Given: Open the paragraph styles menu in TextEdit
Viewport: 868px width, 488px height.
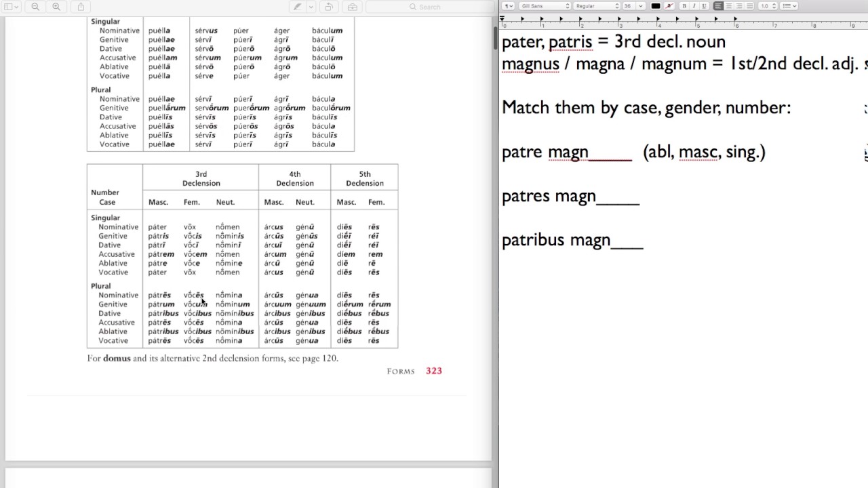Looking at the screenshot, I should pos(509,6).
